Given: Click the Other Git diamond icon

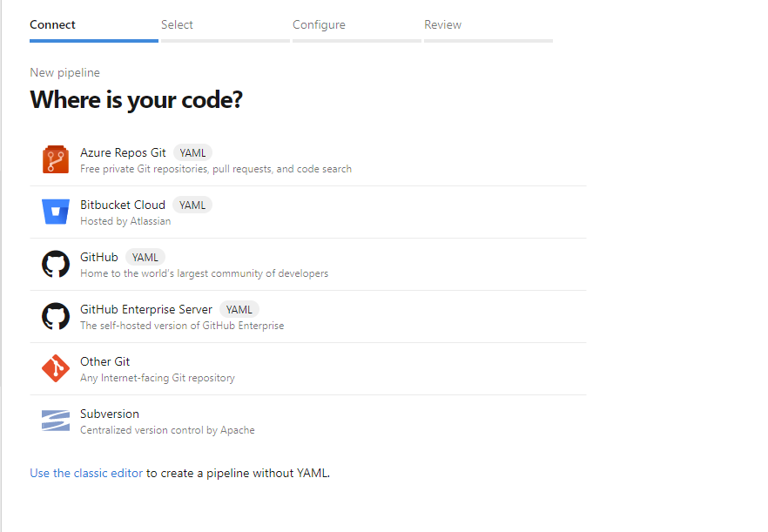Looking at the screenshot, I should 56,368.
